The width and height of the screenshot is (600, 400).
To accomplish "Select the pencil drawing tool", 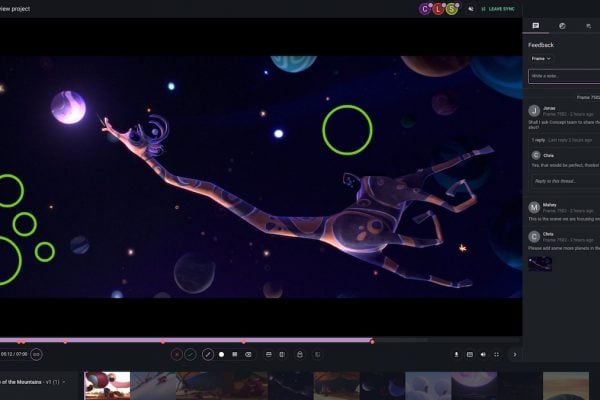I will tap(208, 354).
